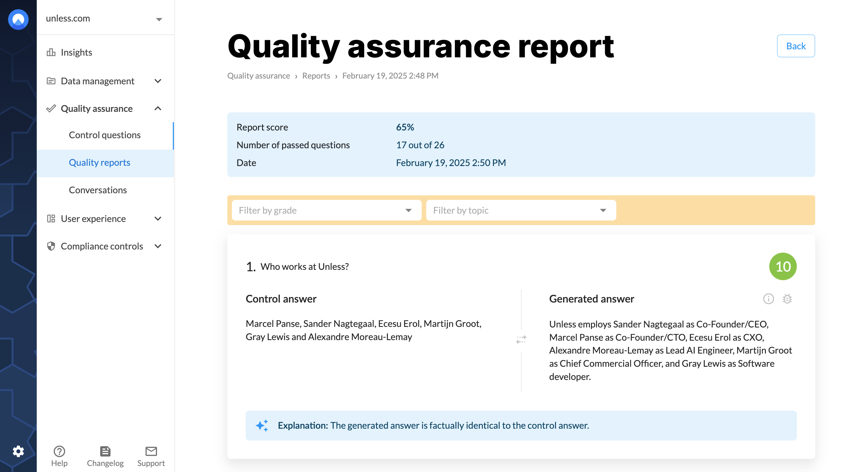This screenshot has width=868, height=472.
Task: Click the Quality assurance menu label
Action: tap(96, 108)
